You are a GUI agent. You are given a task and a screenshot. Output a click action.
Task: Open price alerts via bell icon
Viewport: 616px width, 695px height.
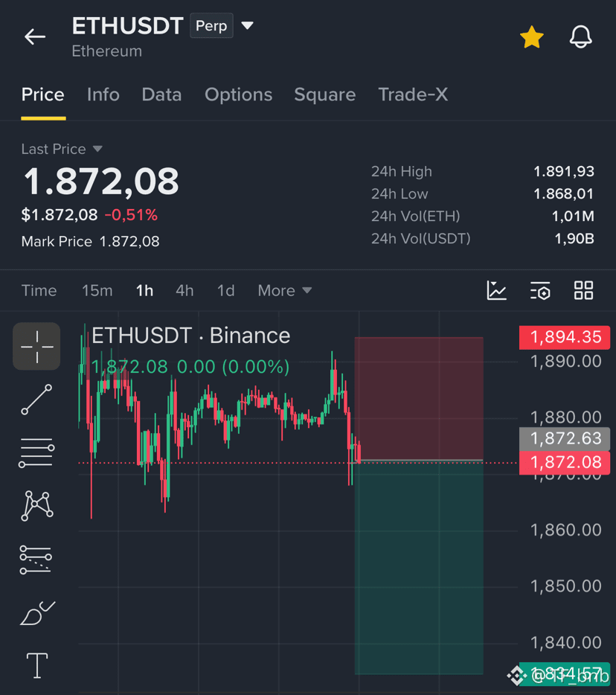click(x=580, y=36)
